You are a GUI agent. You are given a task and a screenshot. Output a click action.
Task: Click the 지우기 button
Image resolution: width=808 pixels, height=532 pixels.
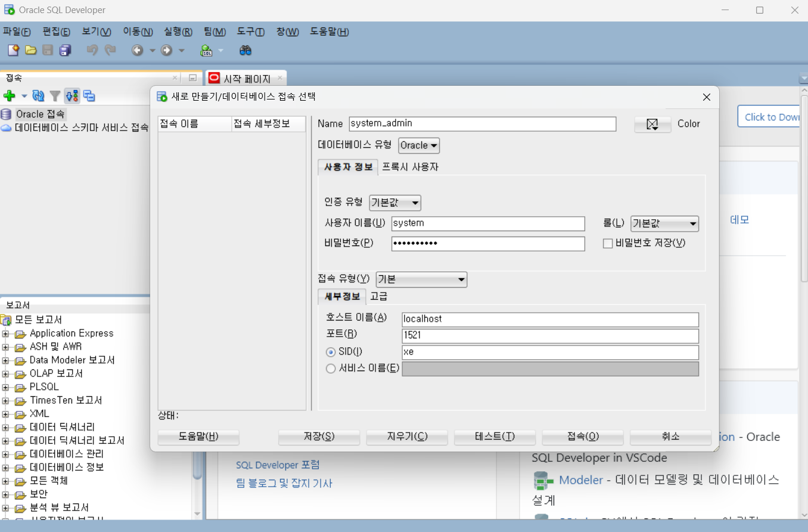coord(406,437)
